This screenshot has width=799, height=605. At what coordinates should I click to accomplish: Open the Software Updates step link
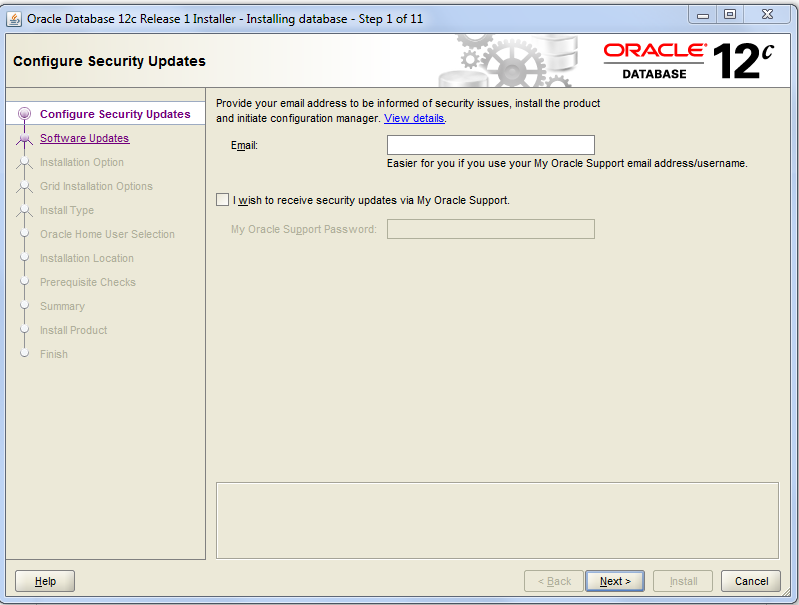tap(85, 138)
